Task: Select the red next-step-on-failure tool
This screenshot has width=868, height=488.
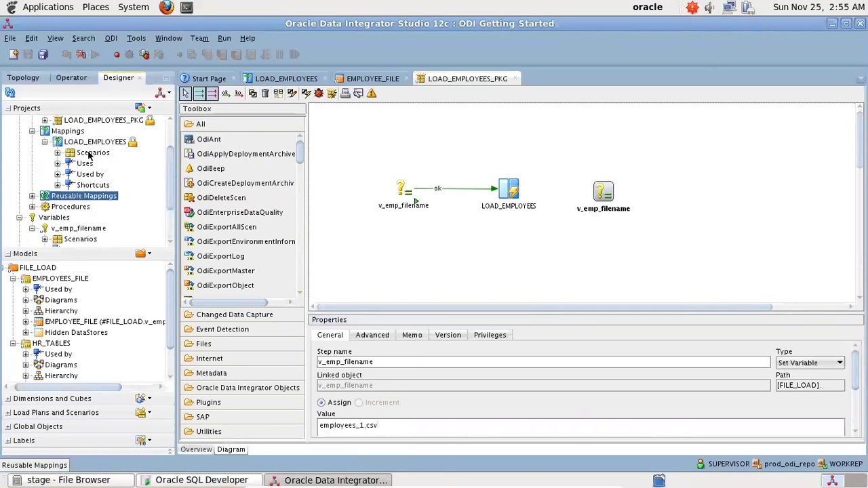Action: pos(212,94)
